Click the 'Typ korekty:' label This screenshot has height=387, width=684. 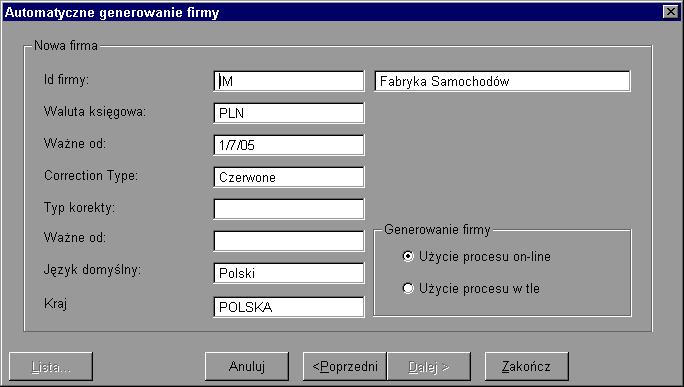[x=79, y=208]
